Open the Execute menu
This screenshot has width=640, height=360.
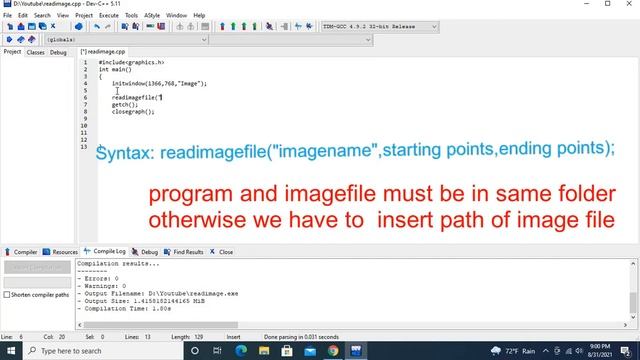click(109, 16)
